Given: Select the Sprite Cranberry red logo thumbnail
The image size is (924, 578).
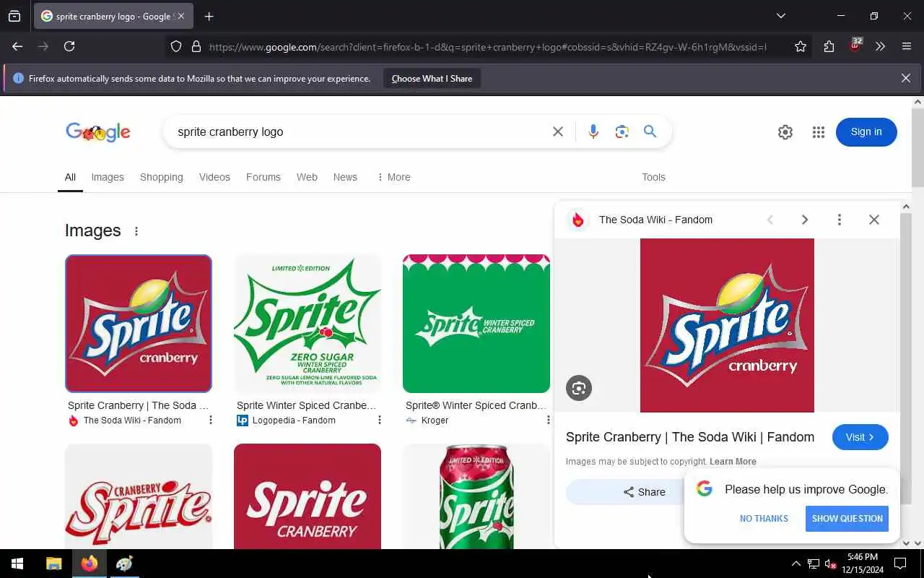Looking at the screenshot, I should (139, 323).
